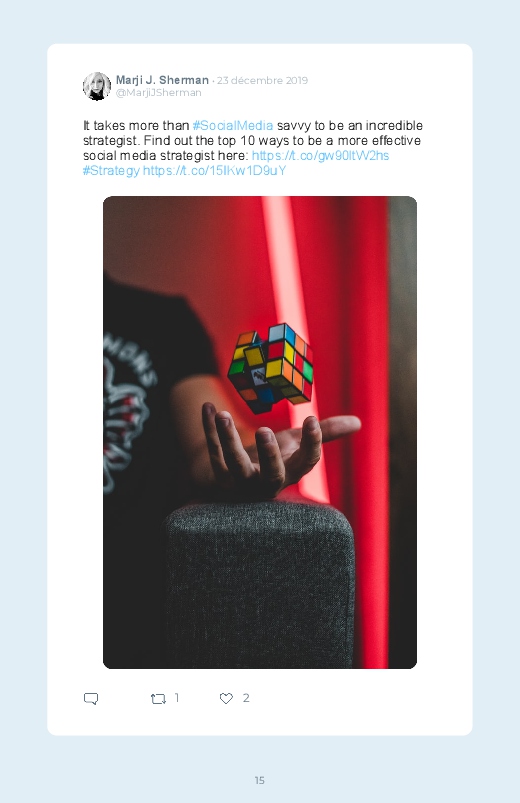Click the tweet date 23 décembre 2019

[262, 80]
